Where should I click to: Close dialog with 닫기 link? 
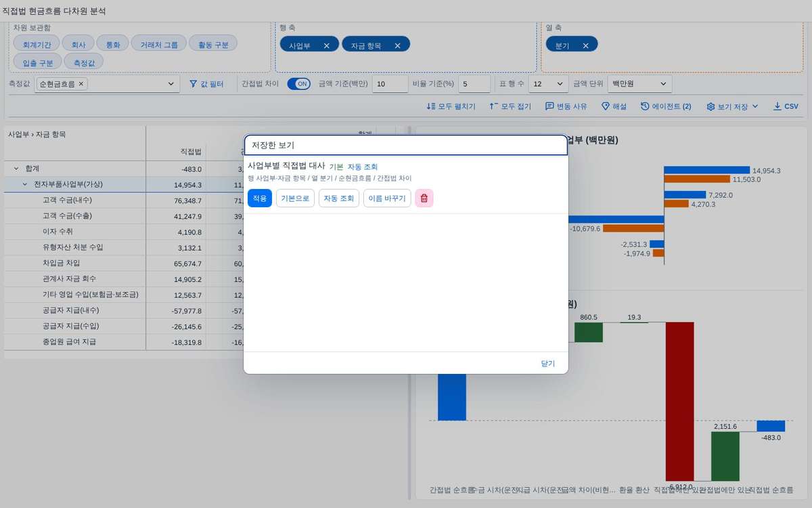coord(547,363)
